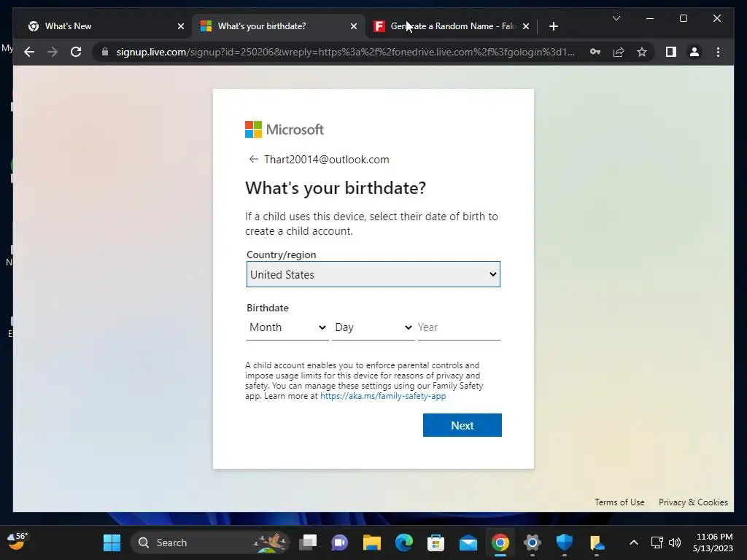This screenshot has height=560, width=747.
Task: Open the taskbar app icon right of Windows Security
Action: [x=597, y=542]
